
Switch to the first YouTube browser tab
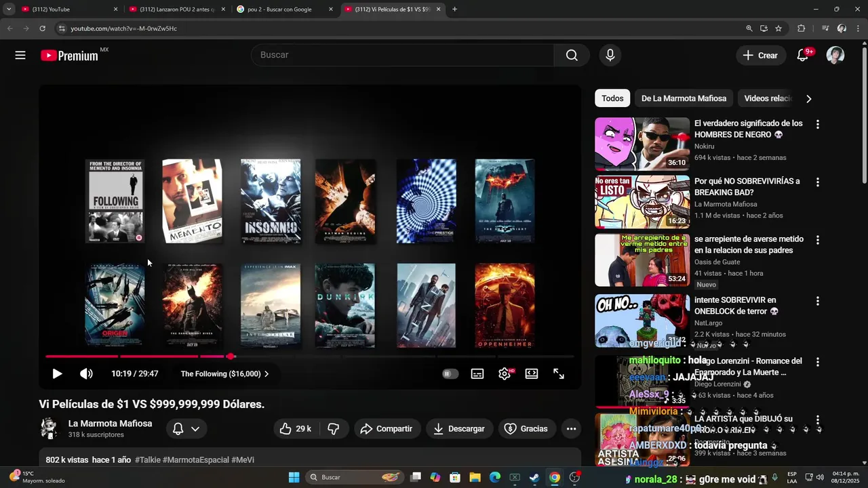pyautogui.click(x=70, y=9)
